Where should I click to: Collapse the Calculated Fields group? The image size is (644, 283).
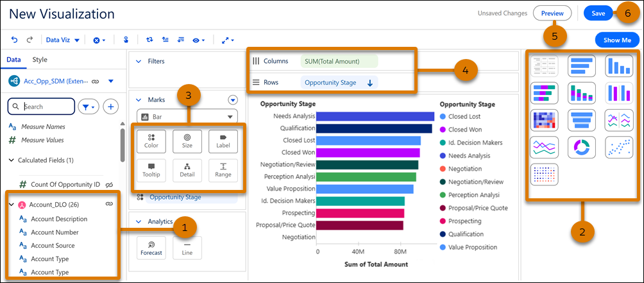(11, 160)
